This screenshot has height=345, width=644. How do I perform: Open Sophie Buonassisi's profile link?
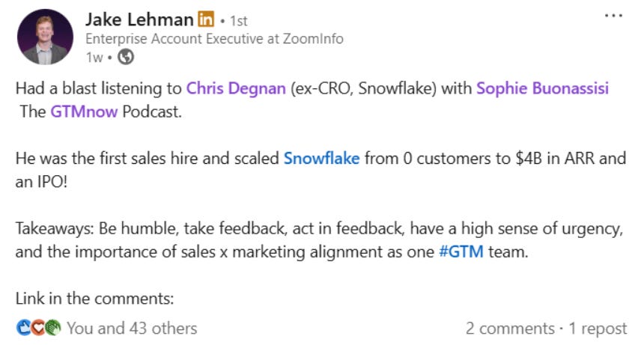pyautogui.click(x=542, y=88)
